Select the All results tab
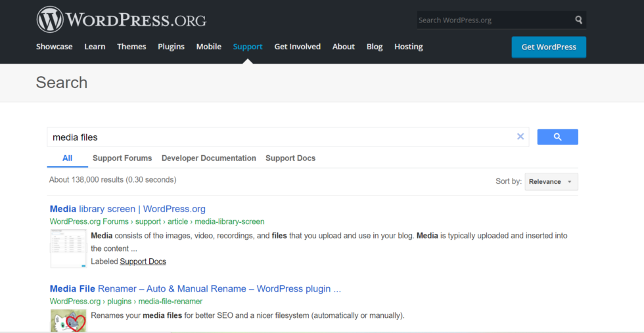Screen dimensions: 644x333 point(67,158)
